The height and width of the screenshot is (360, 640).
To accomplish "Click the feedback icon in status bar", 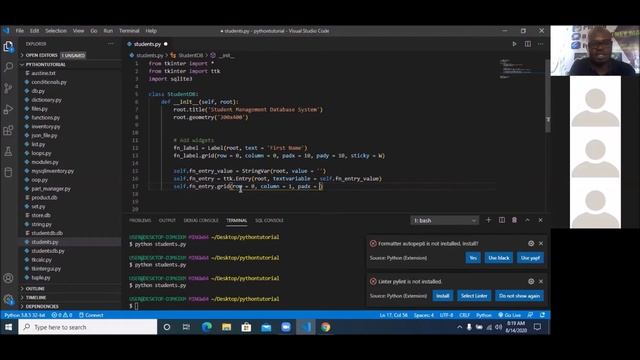I will click(x=530, y=315).
